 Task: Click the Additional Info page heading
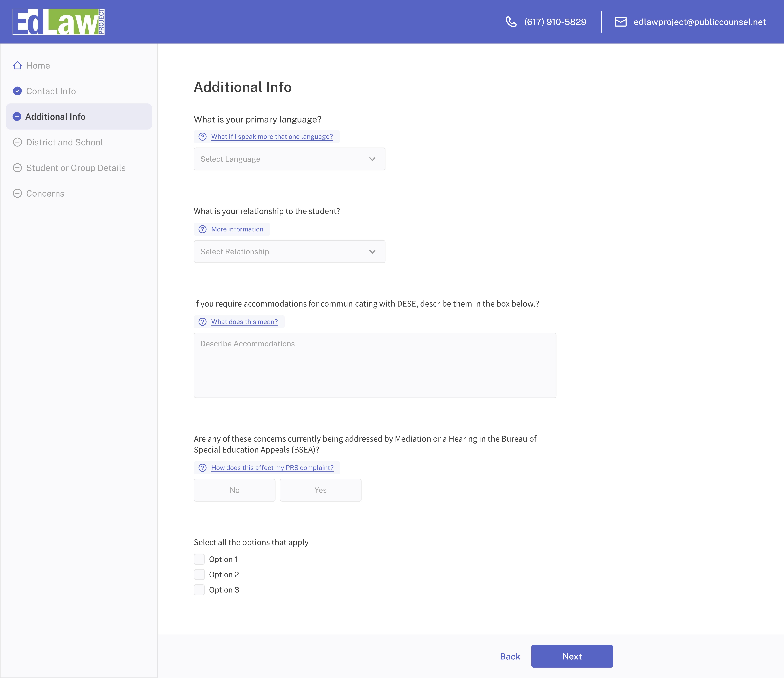pos(243,87)
